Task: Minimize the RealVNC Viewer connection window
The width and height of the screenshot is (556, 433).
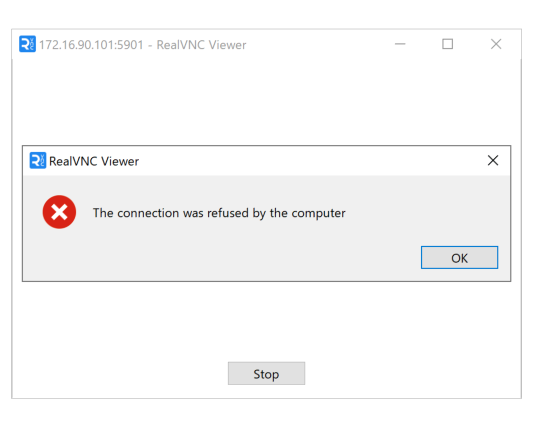Action: pyautogui.click(x=400, y=44)
